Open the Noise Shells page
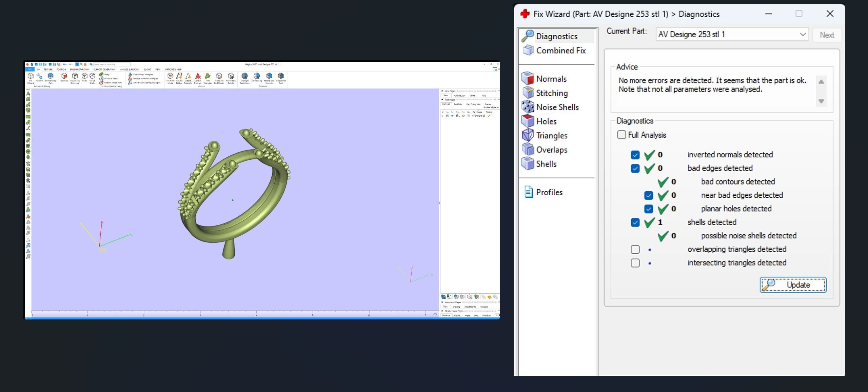 tap(557, 107)
